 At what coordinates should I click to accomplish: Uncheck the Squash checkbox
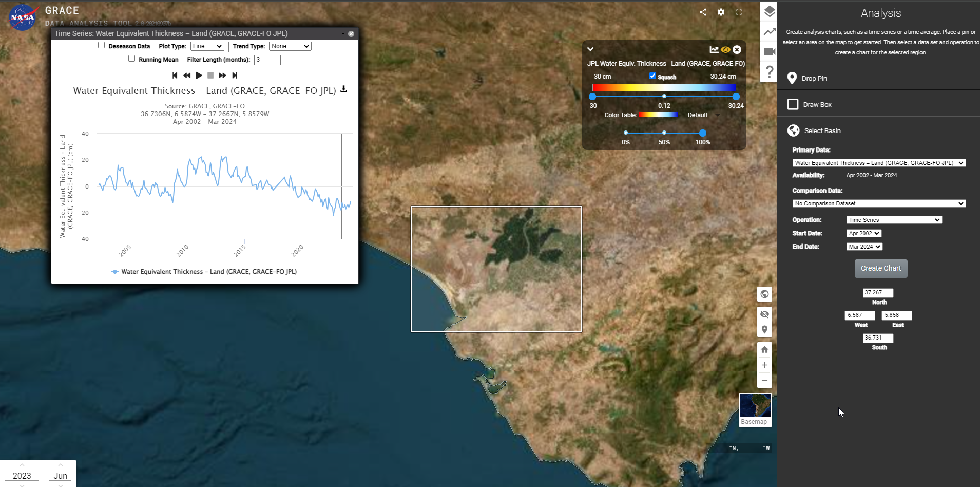[652, 76]
